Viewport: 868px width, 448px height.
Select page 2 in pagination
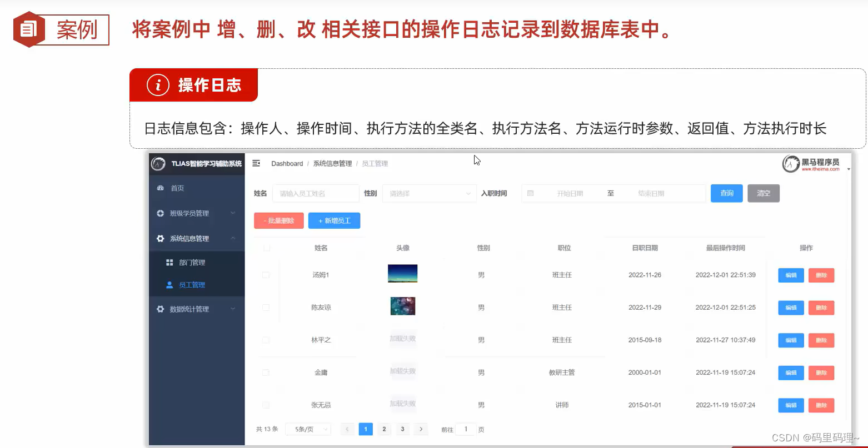point(384,429)
